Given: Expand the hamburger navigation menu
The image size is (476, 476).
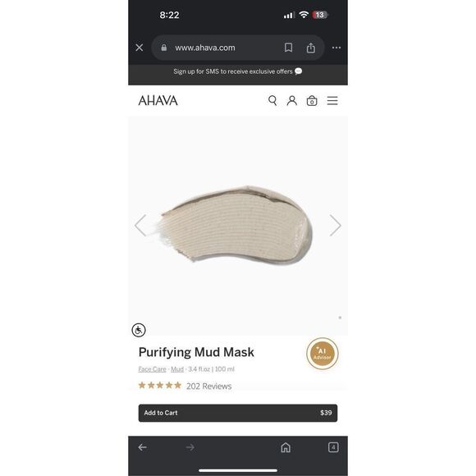Looking at the screenshot, I should click(332, 100).
